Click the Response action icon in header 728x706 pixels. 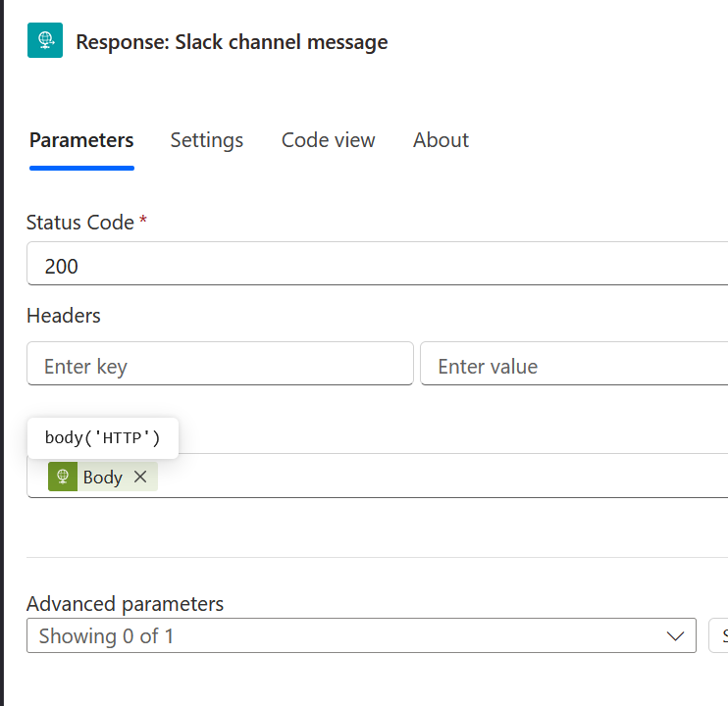(45, 41)
